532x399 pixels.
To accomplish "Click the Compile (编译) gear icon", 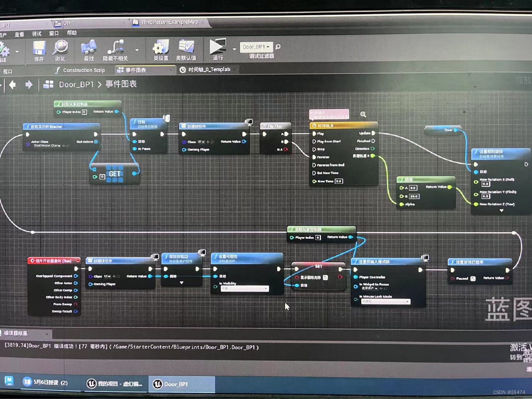I will [x=4, y=50].
